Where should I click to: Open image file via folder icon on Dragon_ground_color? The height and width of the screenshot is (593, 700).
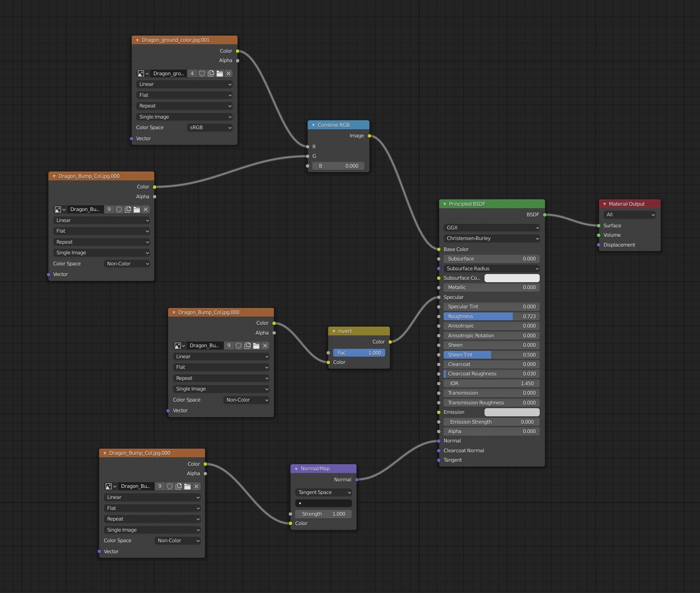click(x=220, y=73)
